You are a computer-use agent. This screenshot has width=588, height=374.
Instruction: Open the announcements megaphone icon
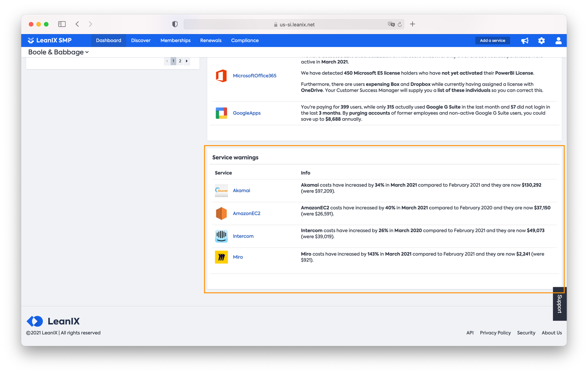coord(525,41)
